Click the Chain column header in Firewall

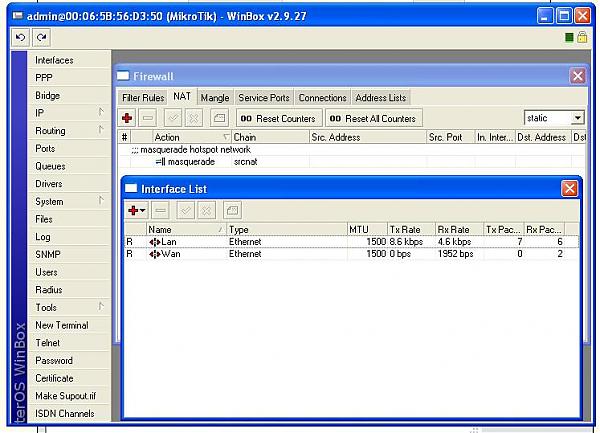click(270, 137)
